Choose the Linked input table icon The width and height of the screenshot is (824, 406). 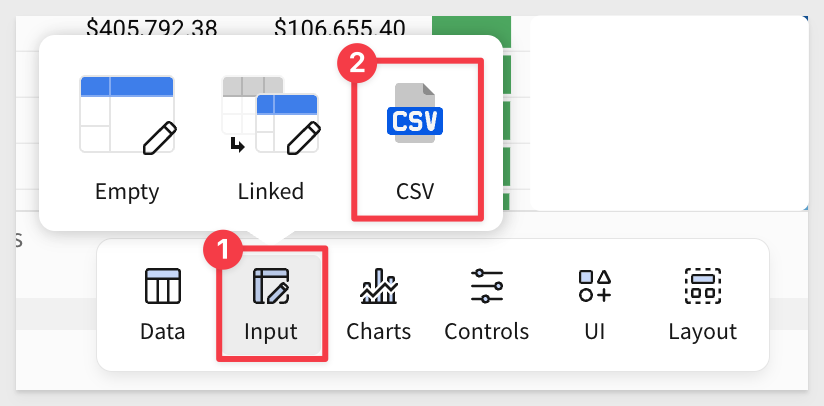click(x=271, y=114)
